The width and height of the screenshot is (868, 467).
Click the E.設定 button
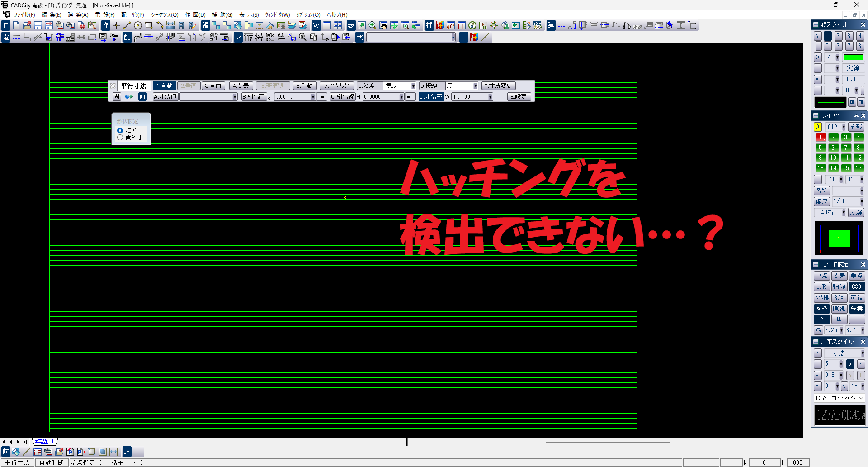[x=519, y=97]
